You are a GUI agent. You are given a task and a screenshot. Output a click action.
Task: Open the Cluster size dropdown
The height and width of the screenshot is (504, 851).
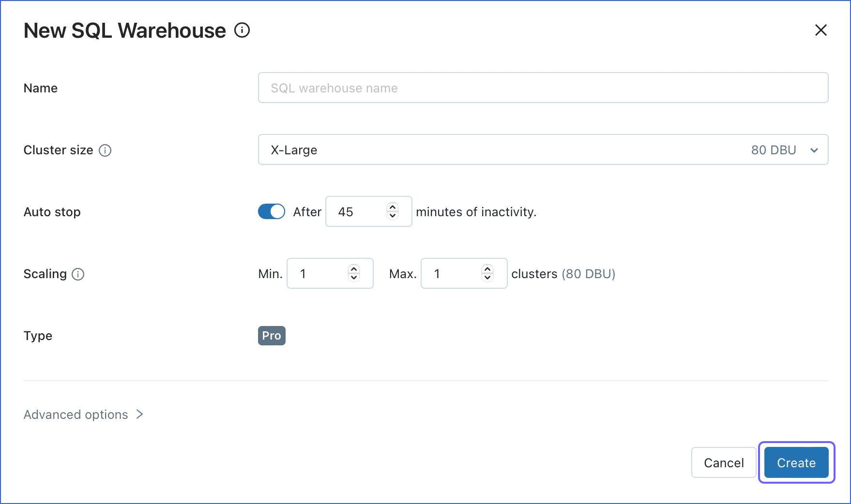(x=814, y=150)
